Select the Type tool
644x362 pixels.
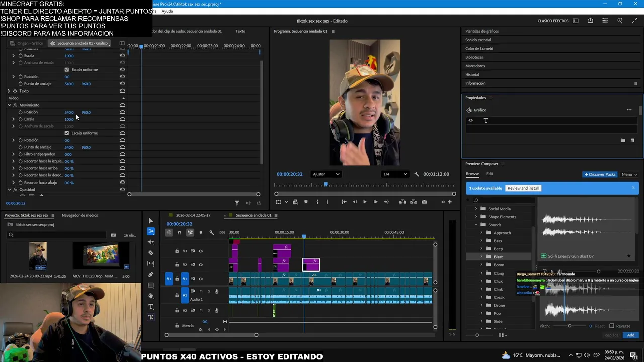[x=151, y=307]
